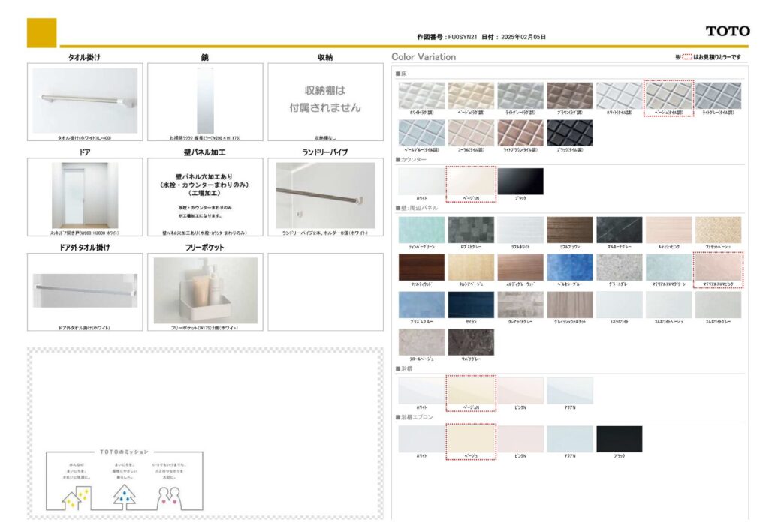
Task: Select the brown rug-style floor swatch
Action: (569, 95)
